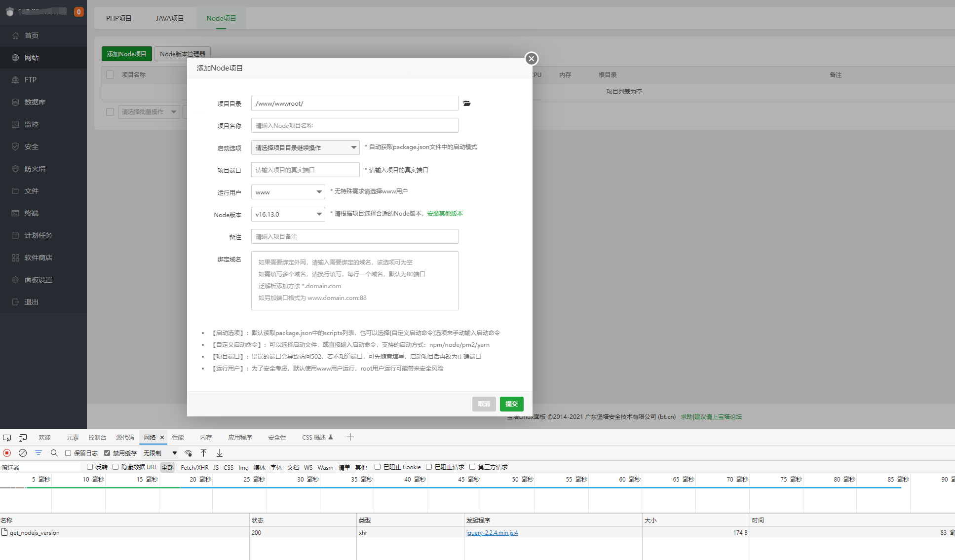
Task: Close the Add Node project dialog
Action: 531,59
